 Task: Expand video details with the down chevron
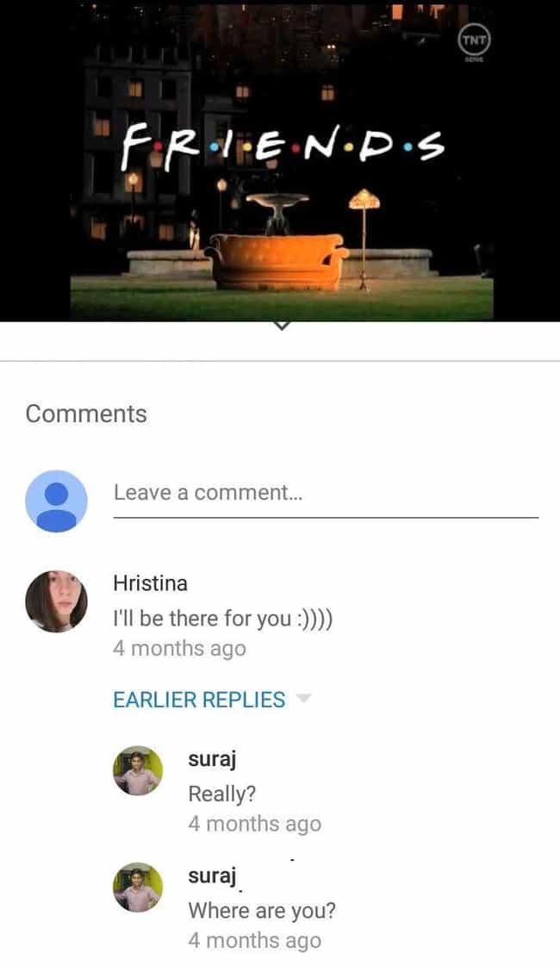click(281, 327)
